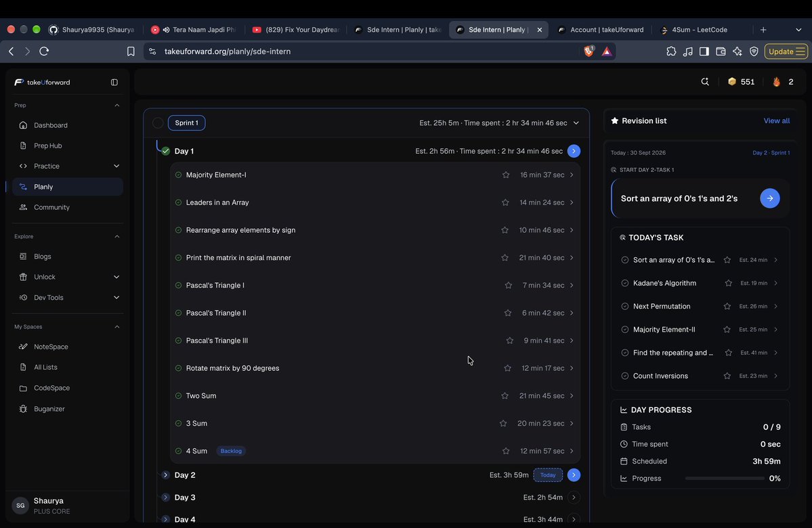Click the streak flame icon

click(x=776, y=82)
